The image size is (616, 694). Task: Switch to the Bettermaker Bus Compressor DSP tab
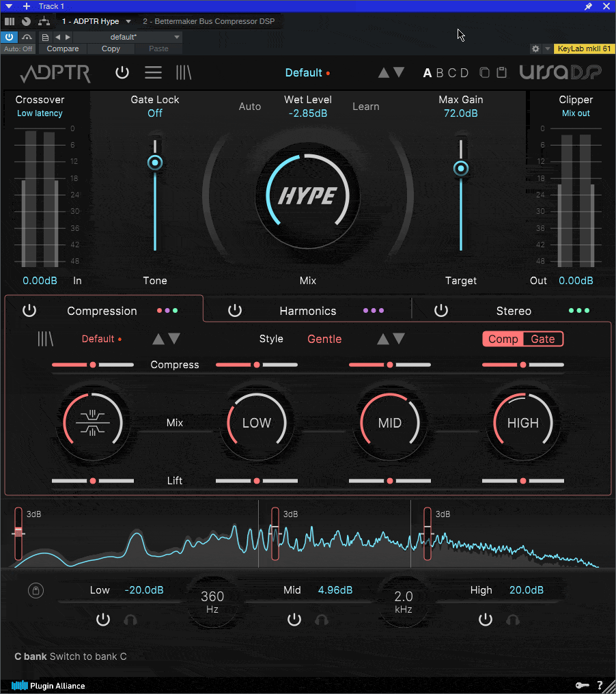(x=209, y=21)
